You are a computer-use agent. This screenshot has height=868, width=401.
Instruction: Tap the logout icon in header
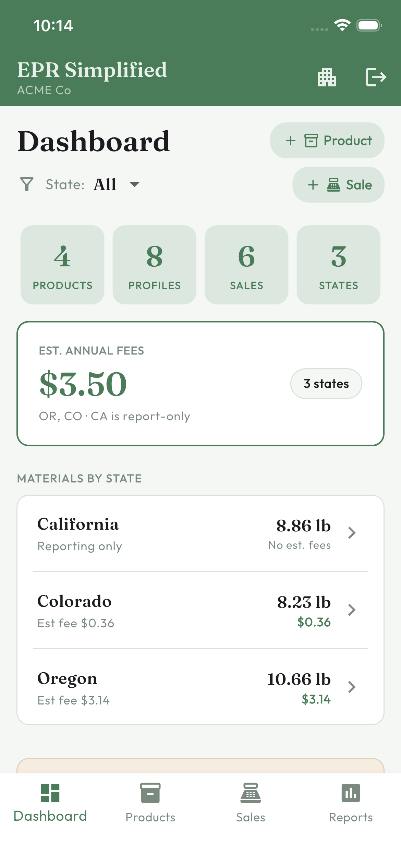point(376,77)
